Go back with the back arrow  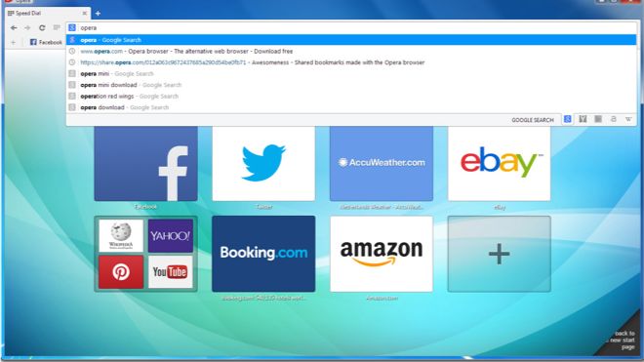coord(14,28)
